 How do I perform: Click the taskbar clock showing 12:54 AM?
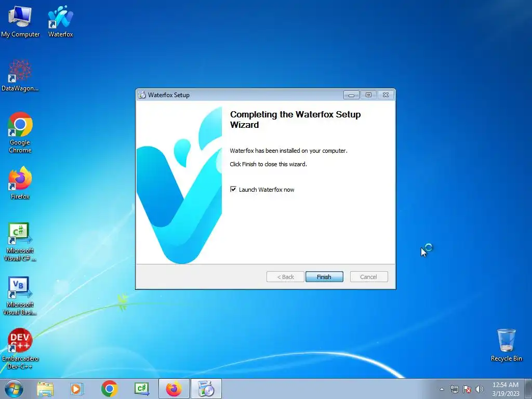pyautogui.click(x=506, y=389)
